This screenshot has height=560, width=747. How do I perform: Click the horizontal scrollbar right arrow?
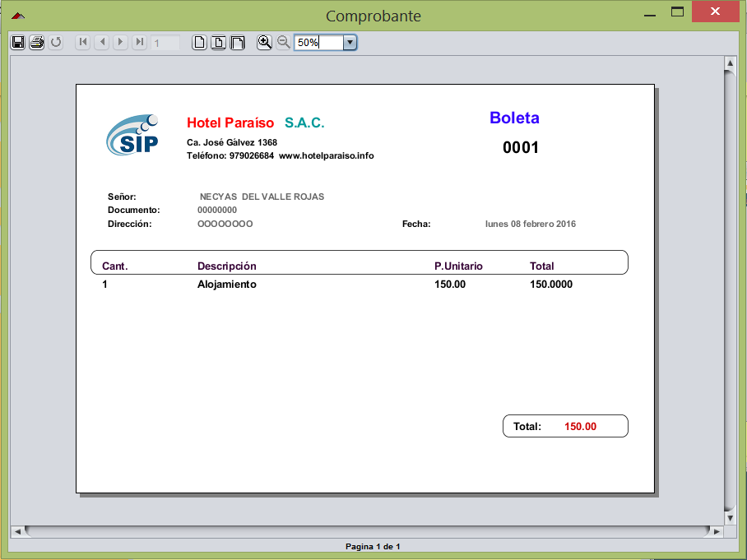point(717,531)
